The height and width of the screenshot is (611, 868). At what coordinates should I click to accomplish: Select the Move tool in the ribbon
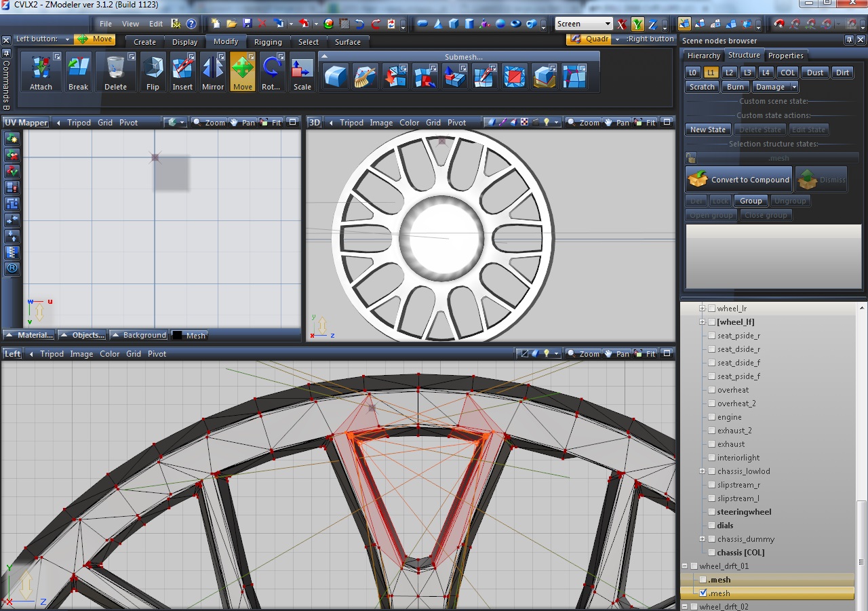[243, 72]
